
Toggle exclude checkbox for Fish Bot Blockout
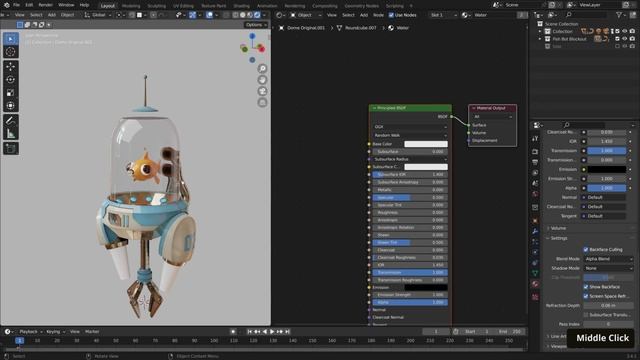coord(617,39)
